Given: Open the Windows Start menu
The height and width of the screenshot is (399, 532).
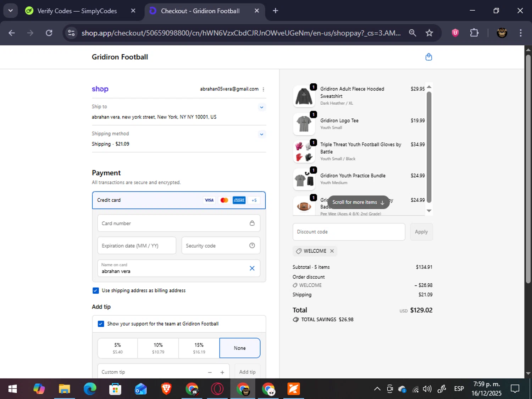Looking at the screenshot, I should 12,389.
